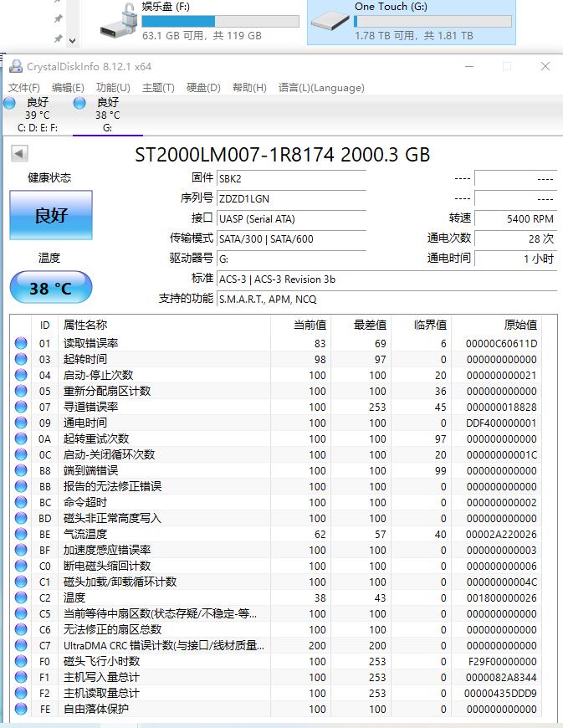Select the 寻道错误率 attribute name
The image size is (563, 728).
coord(91,407)
